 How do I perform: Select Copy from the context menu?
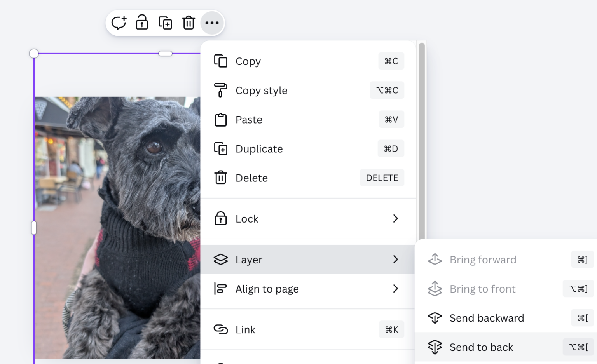click(248, 61)
